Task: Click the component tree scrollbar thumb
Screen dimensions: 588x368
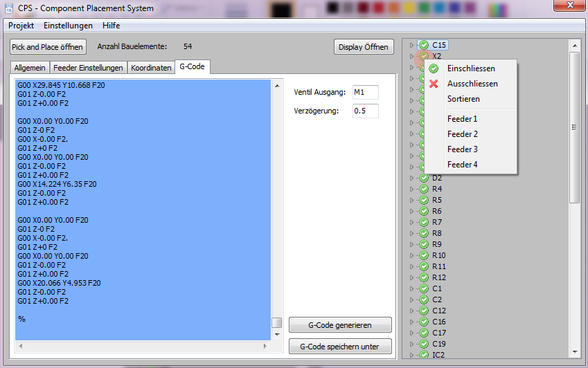Action: (x=574, y=127)
